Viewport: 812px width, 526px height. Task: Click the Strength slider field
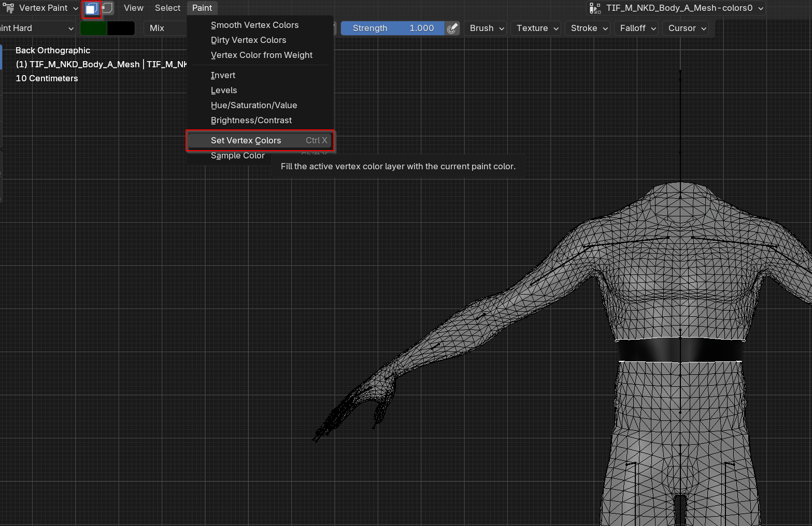[x=392, y=28]
